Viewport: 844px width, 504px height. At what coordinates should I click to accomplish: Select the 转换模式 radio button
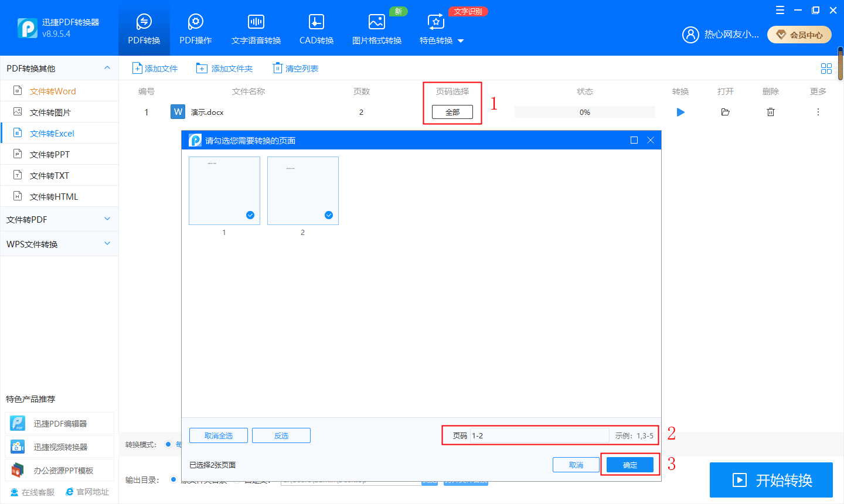click(168, 444)
